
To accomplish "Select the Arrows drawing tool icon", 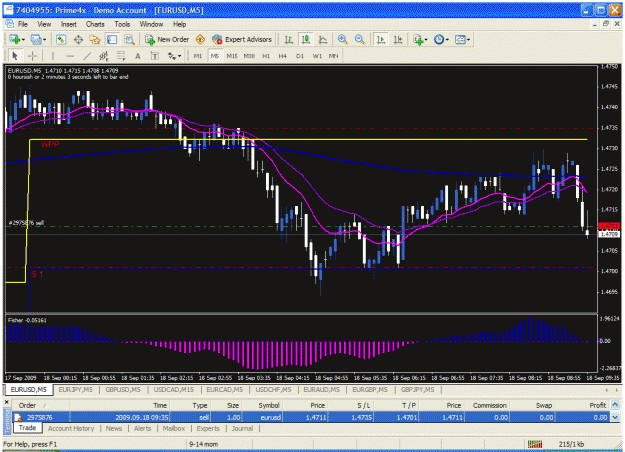I will coord(172,56).
